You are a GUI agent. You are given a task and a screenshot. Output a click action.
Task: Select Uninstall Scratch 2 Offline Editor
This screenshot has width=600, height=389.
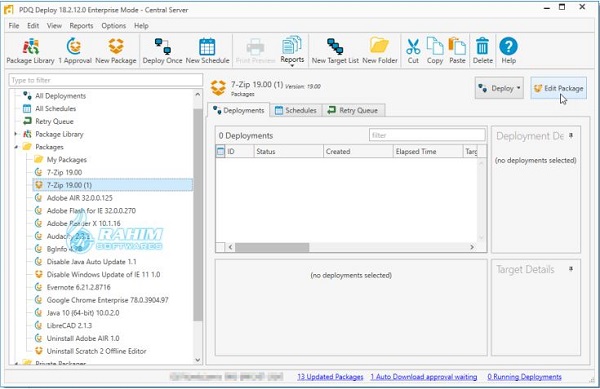point(96,351)
